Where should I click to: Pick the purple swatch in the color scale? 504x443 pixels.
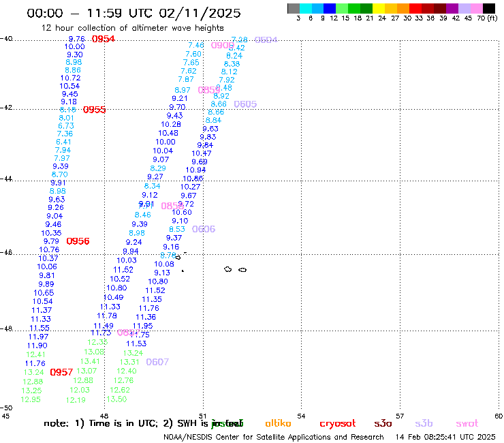[x=452, y=8]
